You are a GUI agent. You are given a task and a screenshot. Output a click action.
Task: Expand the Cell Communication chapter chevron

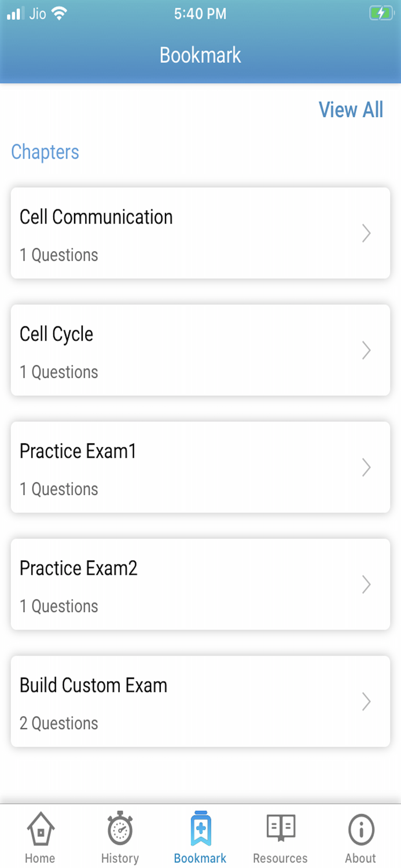click(366, 233)
